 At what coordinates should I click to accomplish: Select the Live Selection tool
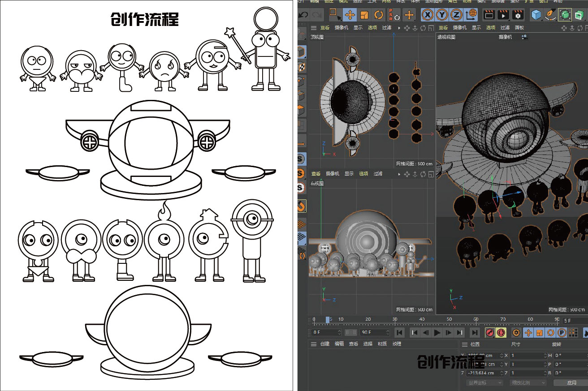(335, 15)
